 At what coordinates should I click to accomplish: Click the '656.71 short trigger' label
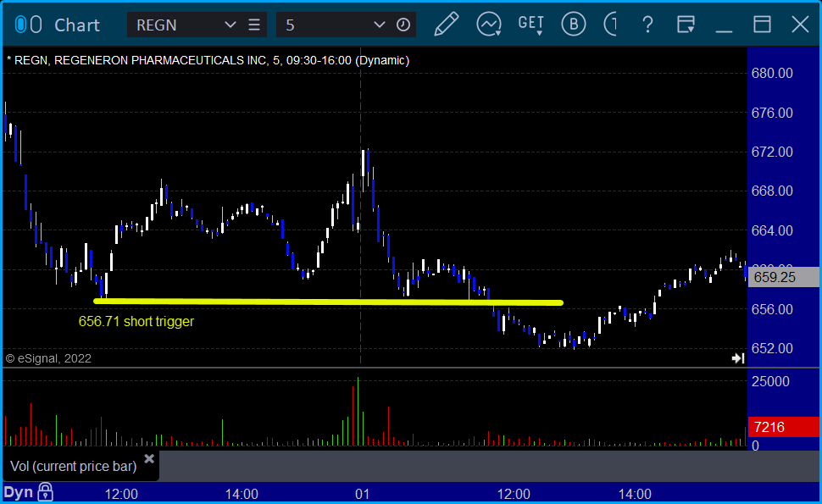(136, 321)
